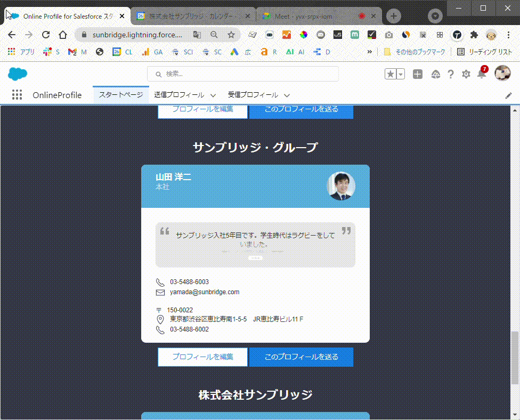Click the office phone number 03-5488-6002

pos(189,329)
